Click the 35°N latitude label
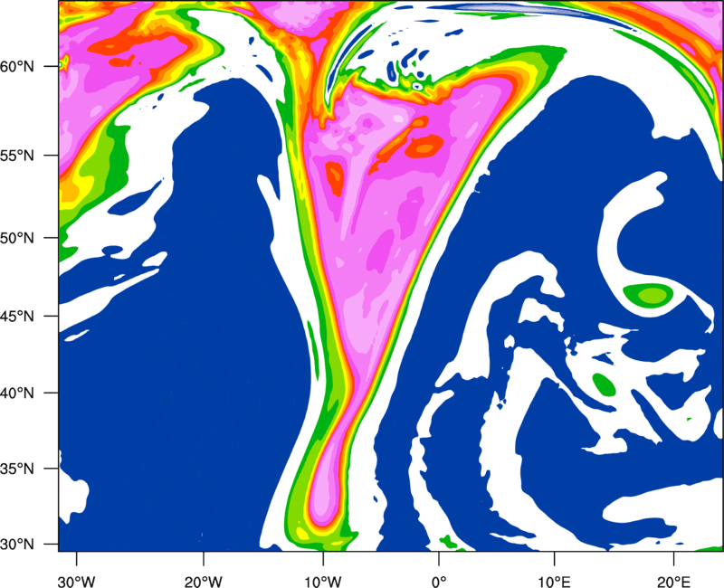 click(x=17, y=469)
